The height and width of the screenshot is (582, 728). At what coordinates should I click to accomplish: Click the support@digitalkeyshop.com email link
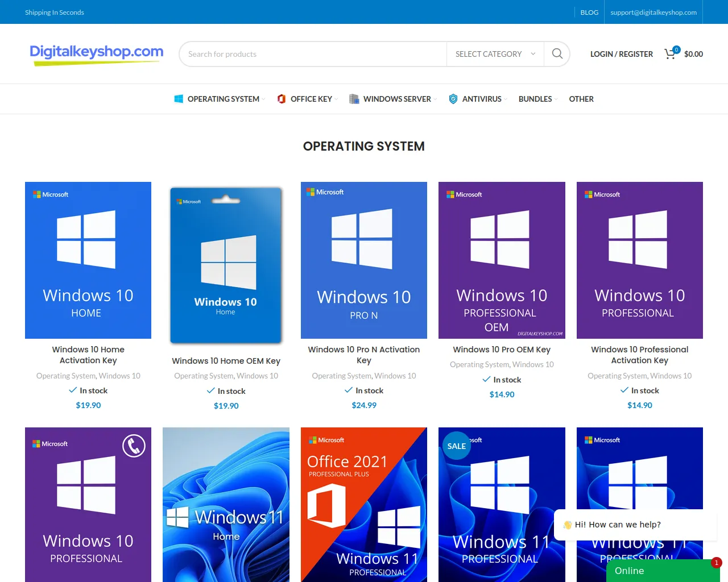[653, 13]
